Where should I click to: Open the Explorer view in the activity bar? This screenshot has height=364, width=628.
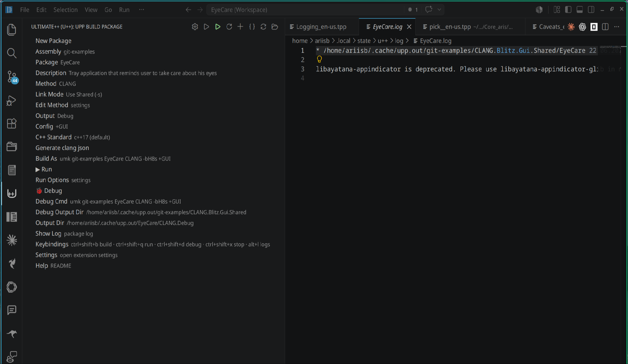pos(12,30)
